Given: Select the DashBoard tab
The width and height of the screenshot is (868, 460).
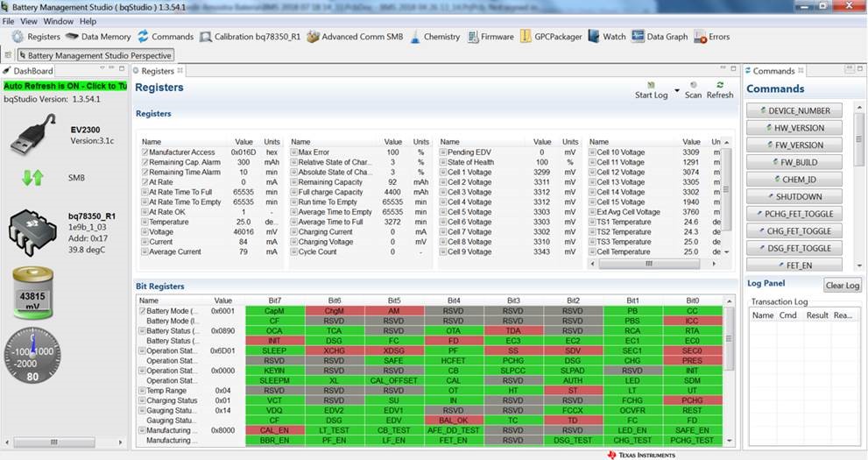Looking at the screenshot, I should (x=29, y=71).
